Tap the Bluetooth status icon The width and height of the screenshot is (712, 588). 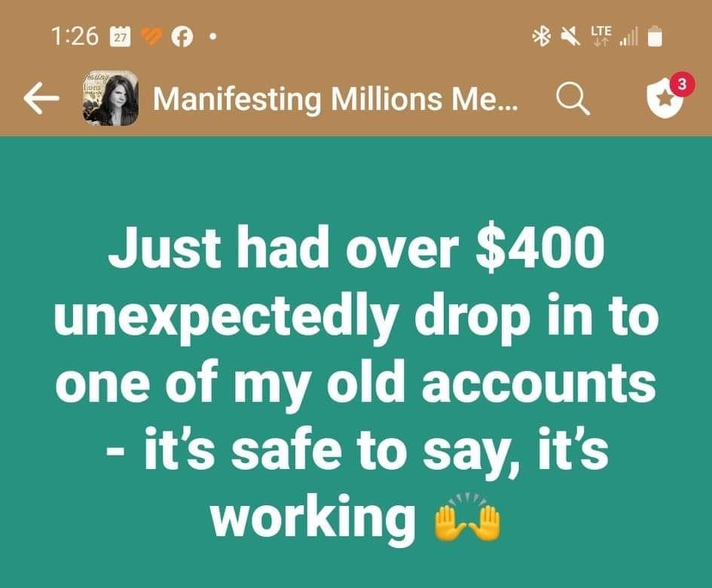coord(541,37)
